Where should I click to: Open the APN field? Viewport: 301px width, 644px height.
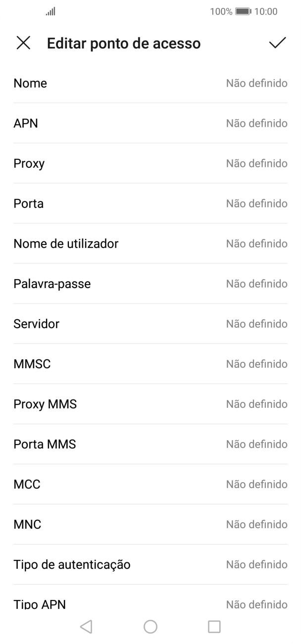[x=150, y=123]
